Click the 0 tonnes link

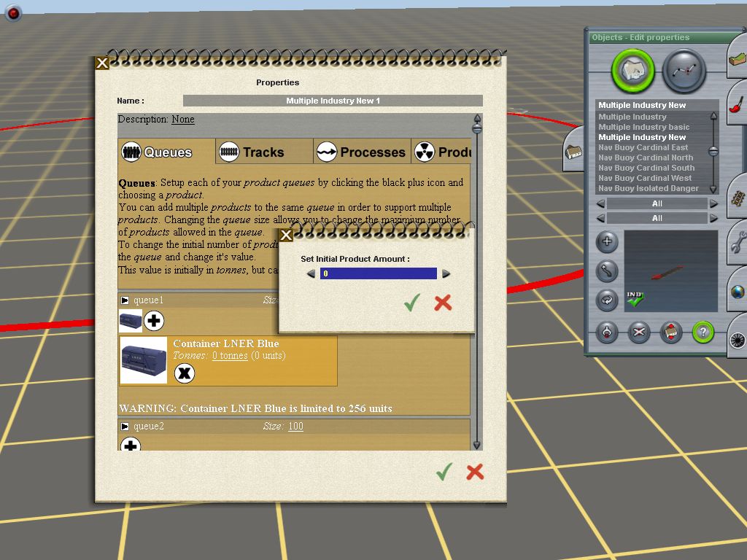230,356
